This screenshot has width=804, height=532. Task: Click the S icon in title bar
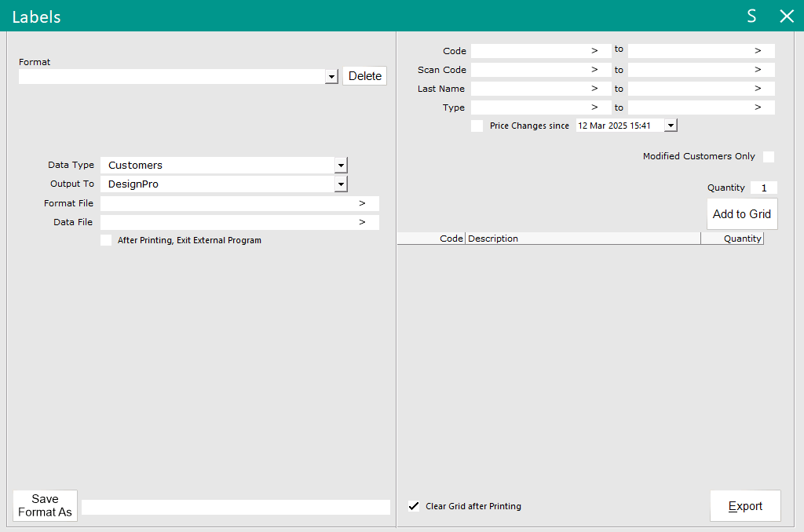(x=751, y=16)
